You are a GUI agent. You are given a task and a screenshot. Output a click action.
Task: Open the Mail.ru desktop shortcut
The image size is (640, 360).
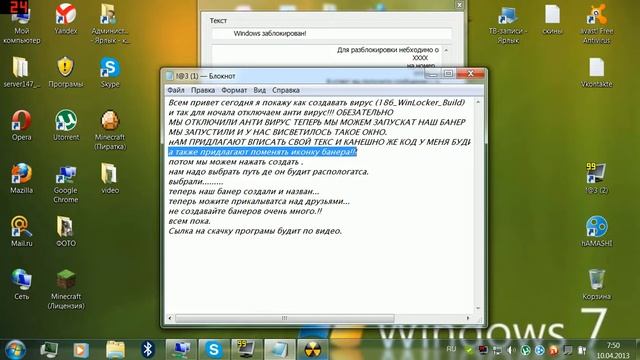pyautogui.click(x=21, y=231)
